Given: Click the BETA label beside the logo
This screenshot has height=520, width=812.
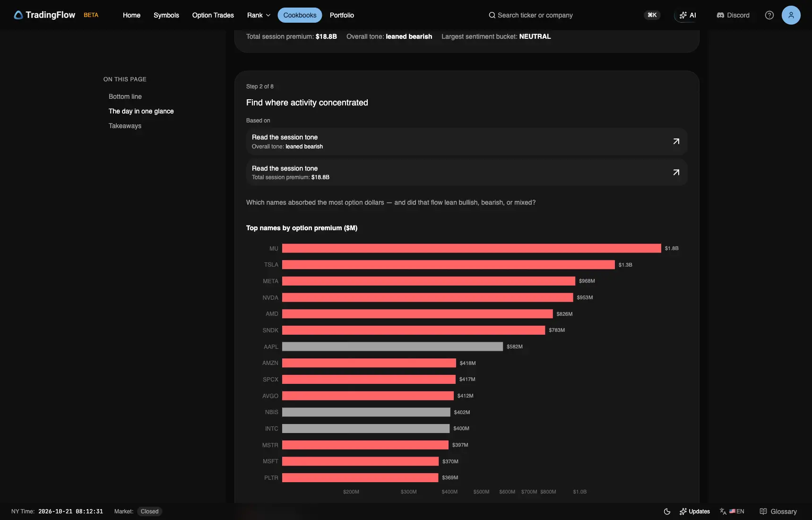Looking at the screenshot, I should tap(91, 15).
